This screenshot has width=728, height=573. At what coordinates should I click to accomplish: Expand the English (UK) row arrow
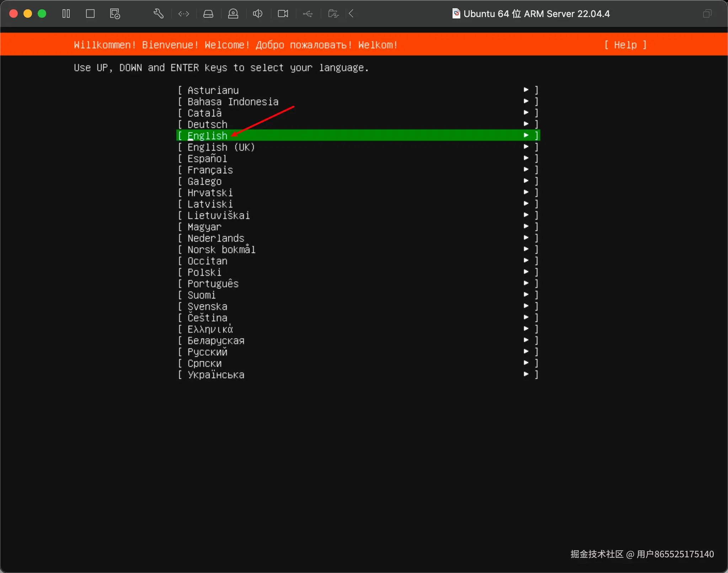[x=526, y=147]
